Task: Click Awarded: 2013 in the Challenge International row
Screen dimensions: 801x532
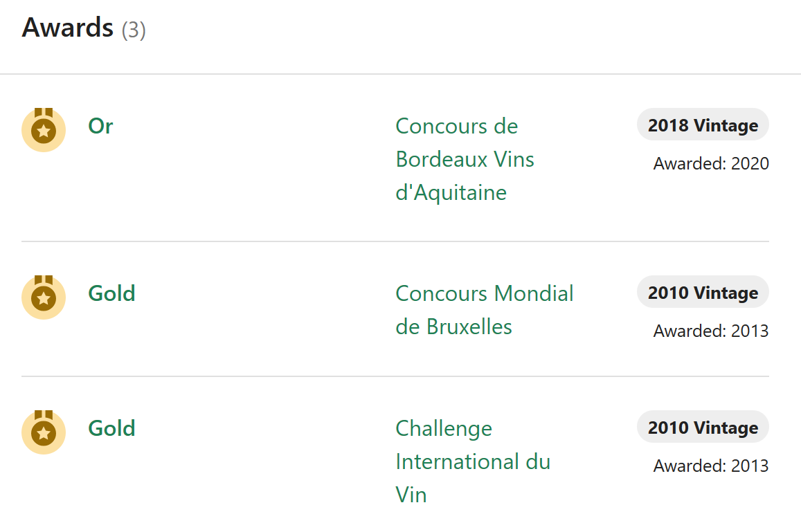Action: pos(711,466)
